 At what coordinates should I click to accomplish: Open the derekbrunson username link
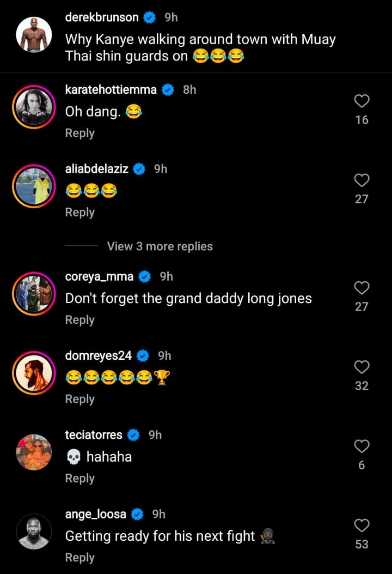(x=102, y=17)
